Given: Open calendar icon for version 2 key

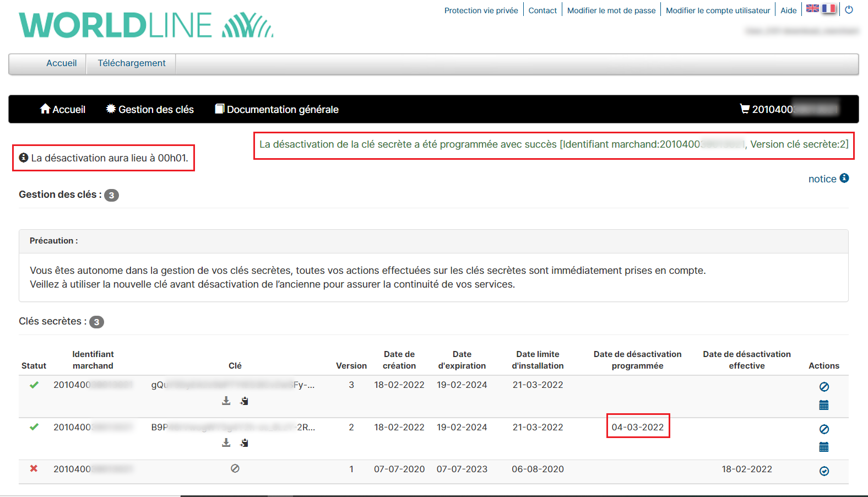Looking at the screenshot, I should point(824,447).
